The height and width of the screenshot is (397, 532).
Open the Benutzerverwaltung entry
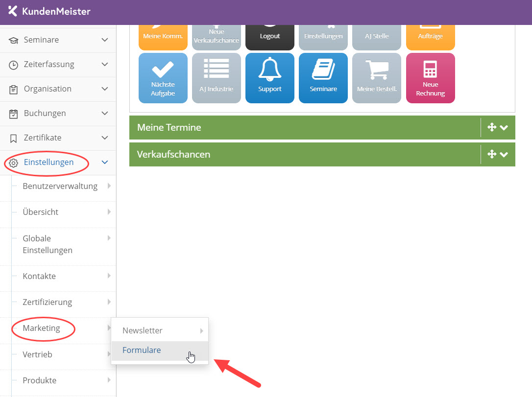point(60,186)
